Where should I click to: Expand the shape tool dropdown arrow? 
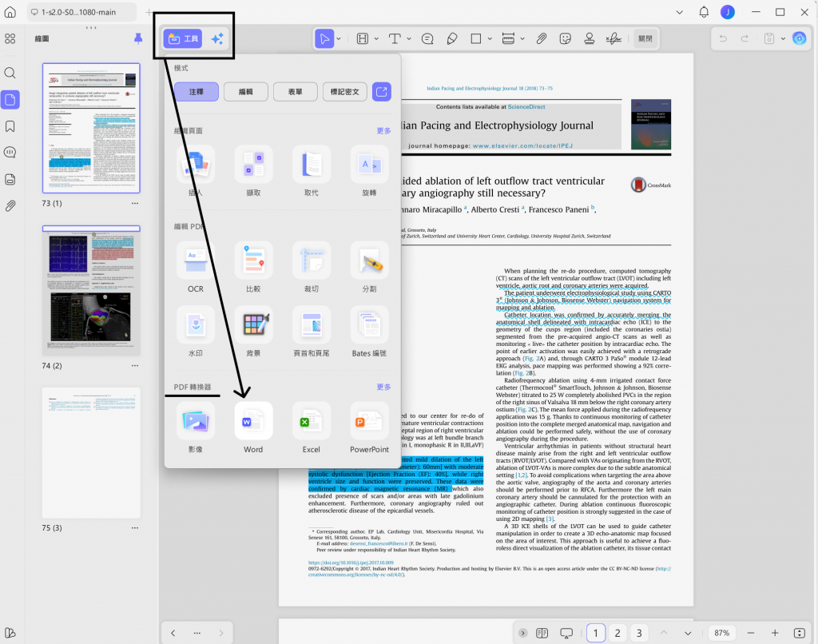point(490,38)
